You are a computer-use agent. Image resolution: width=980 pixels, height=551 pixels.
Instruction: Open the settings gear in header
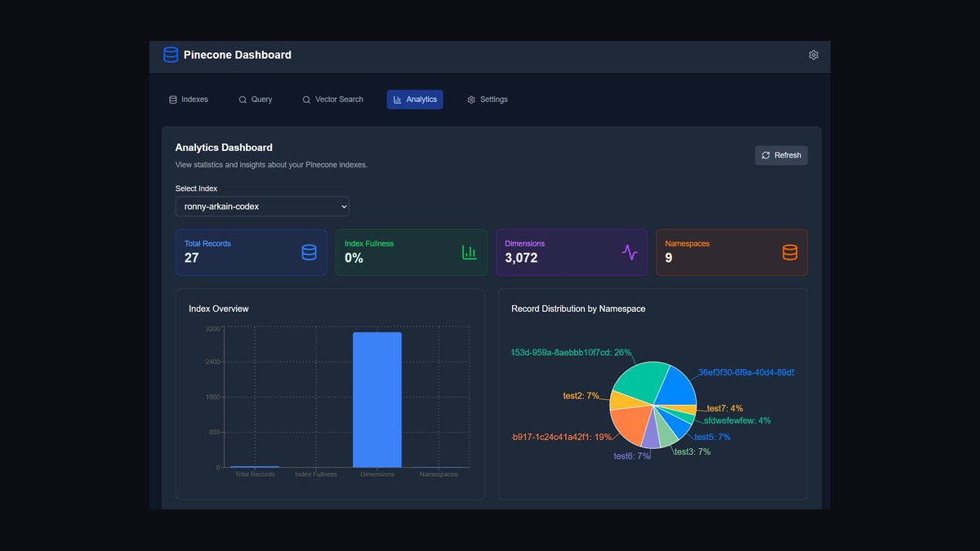point(813,55)
